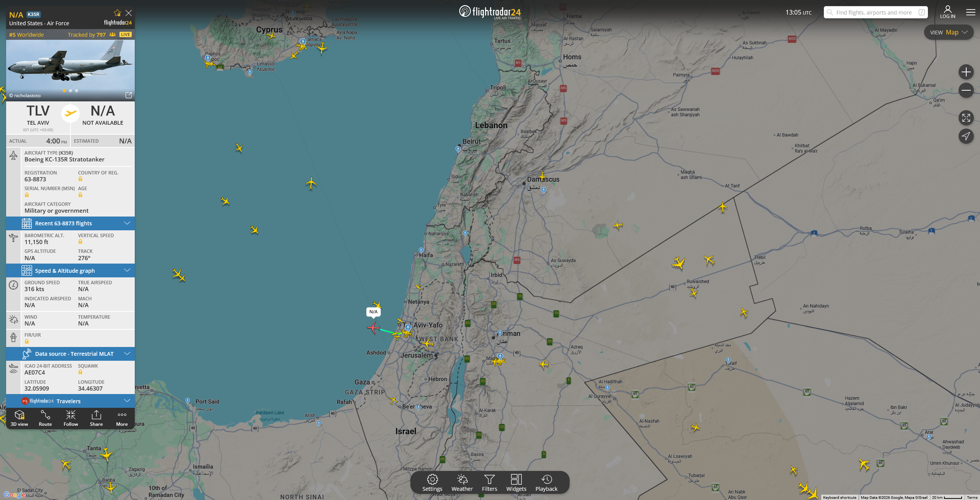
Task: Show the flight route
Action: click(45, 418)
